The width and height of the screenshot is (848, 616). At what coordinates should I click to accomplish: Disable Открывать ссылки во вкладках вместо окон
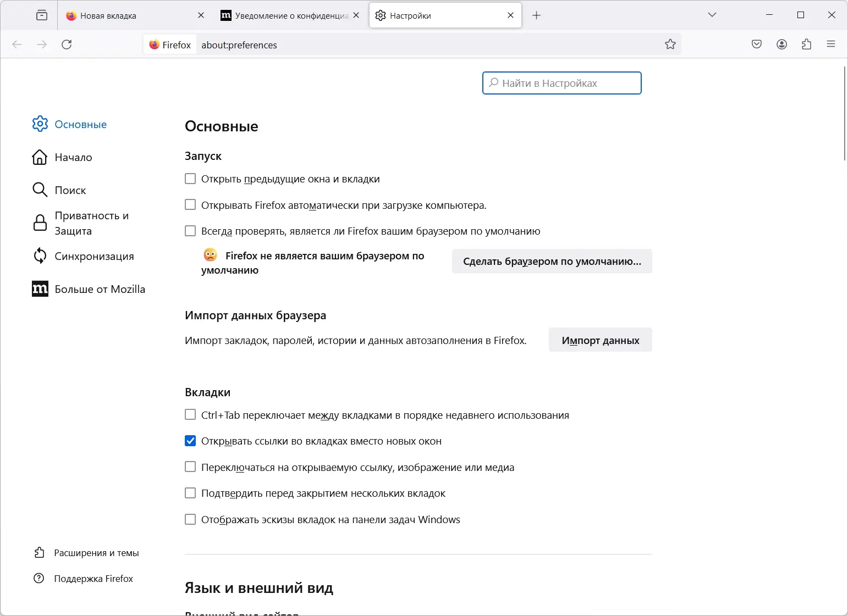click(x=190, y=441)
